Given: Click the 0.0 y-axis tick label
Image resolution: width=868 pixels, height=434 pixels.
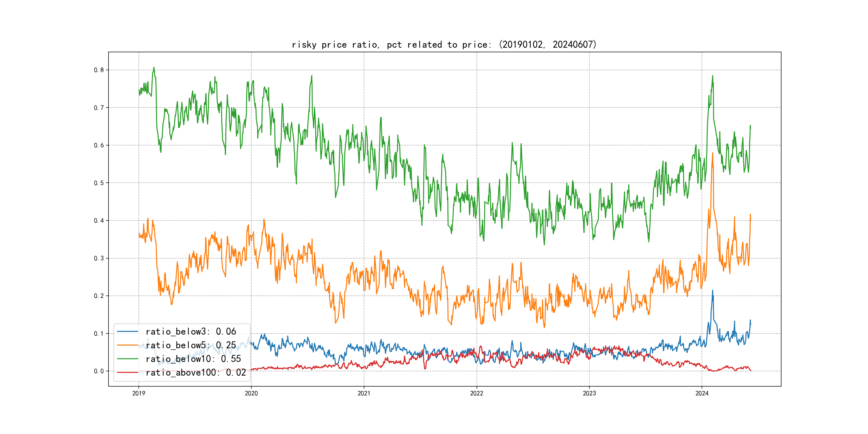Looking at the screenshot, I should (99, 371).
